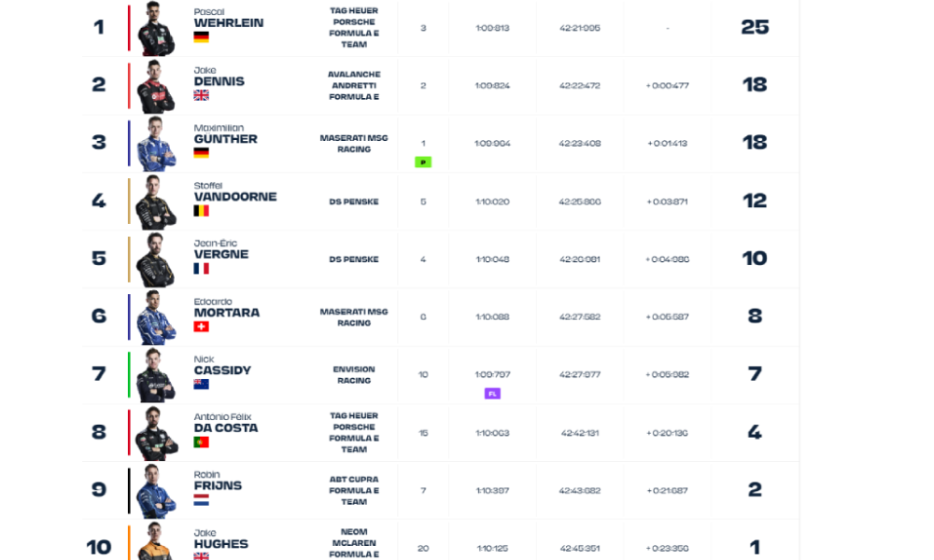
Task: Open Maximilian Gunther's driver photo
Action: [x=155, y=144]
